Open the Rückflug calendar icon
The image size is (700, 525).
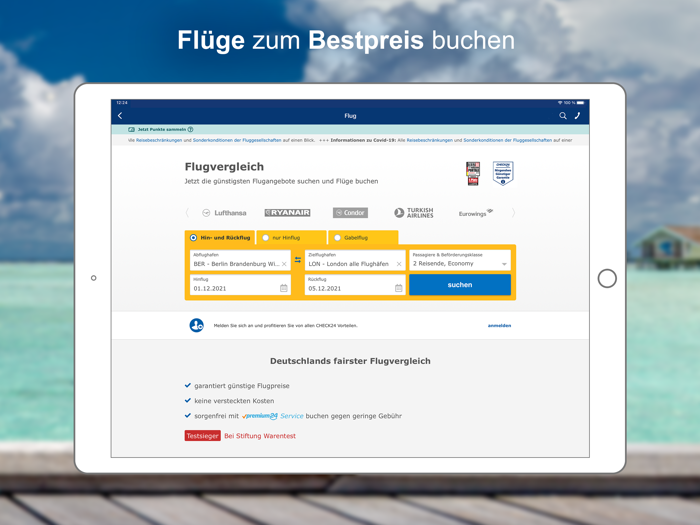[399, 288]
